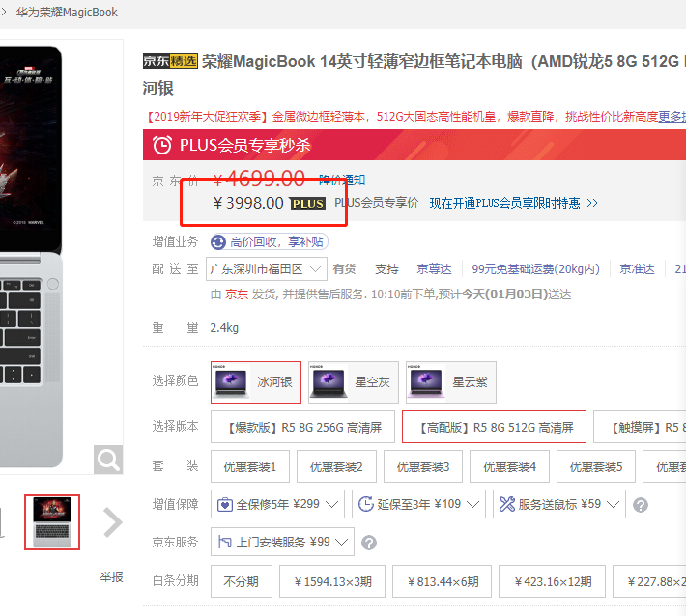The width and height of the screenshot is (686, 616).
Task: Click the PLUS会员专享秒杀 banner
Action: click(414, 145)
